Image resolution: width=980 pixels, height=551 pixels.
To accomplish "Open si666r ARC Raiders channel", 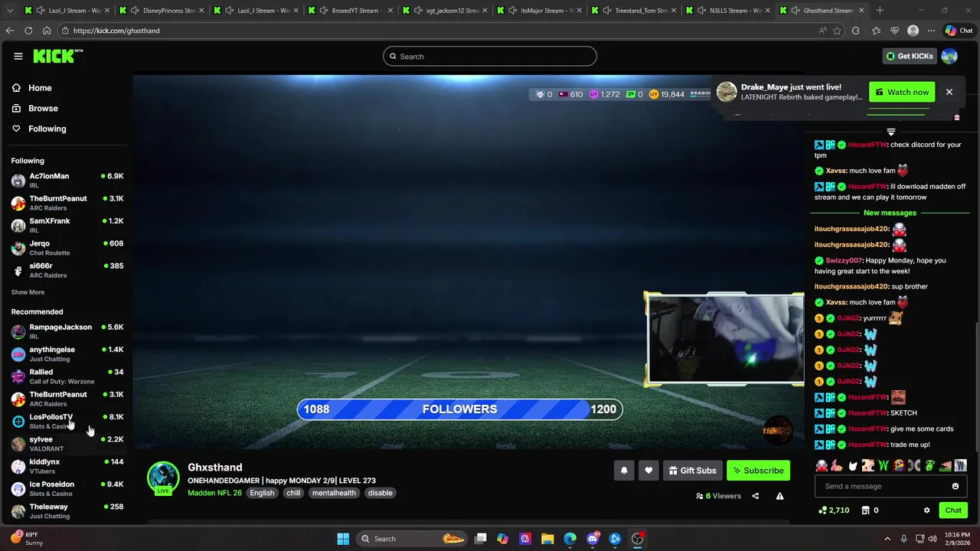I will 67,270.
